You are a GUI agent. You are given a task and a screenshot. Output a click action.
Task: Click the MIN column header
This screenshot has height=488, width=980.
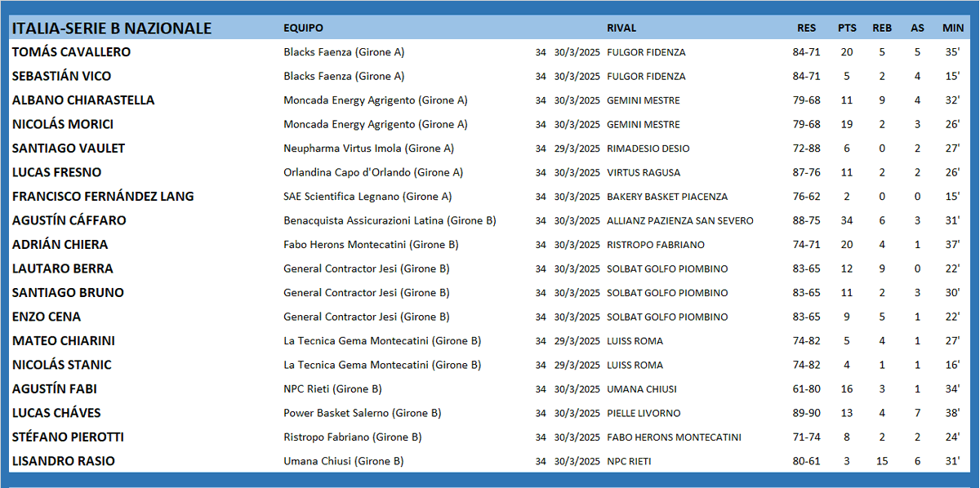[x=953, y=29]
